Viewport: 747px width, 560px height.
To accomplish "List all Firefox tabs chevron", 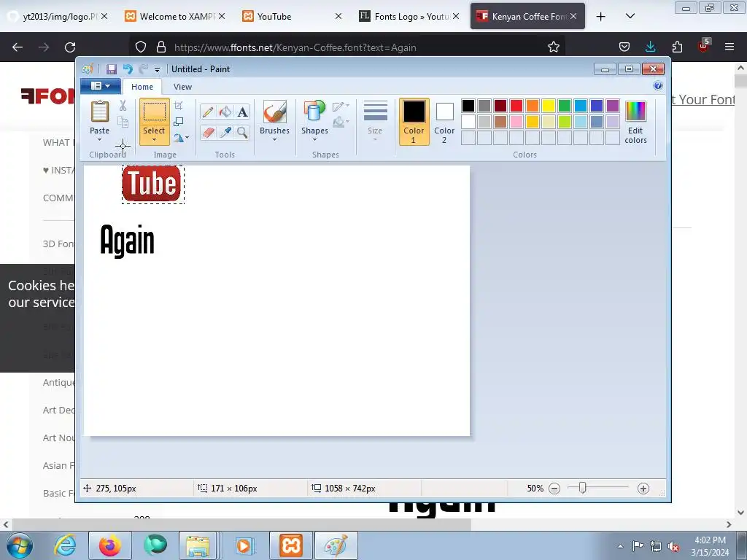I will click(630, 16).
